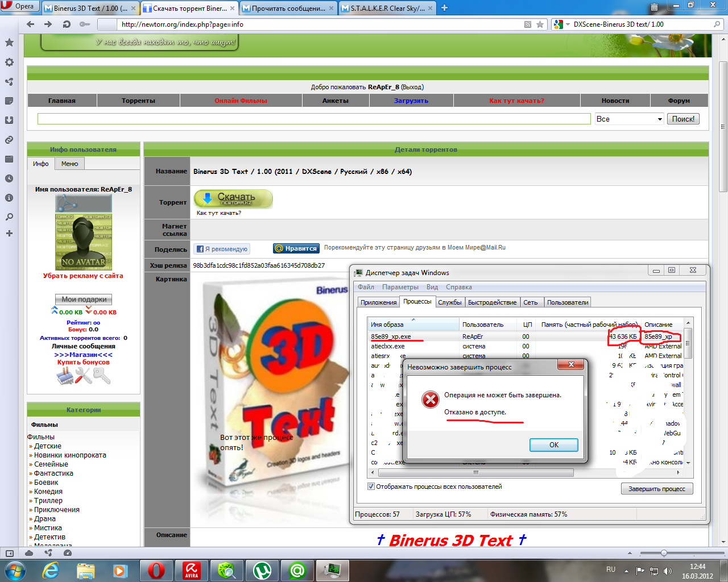Screen dimensions: 728x582
Task: Launch uTorrent from the taskbar
Action: click(262, 570)
